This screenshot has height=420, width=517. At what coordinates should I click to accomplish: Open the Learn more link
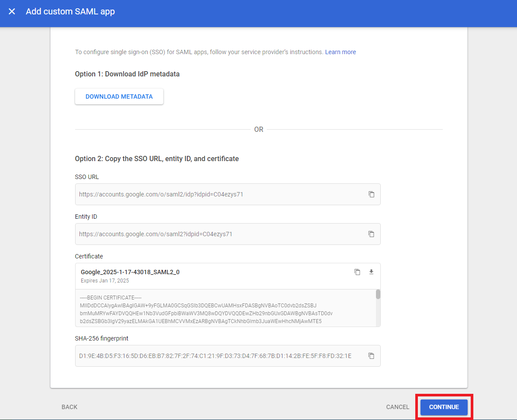pyautogui.click(x=340, y=52)
